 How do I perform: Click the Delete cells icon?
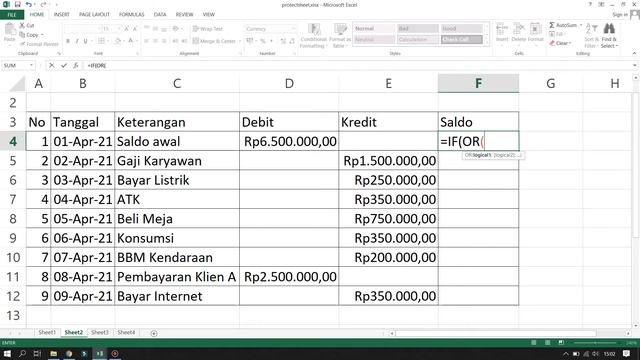518,29
